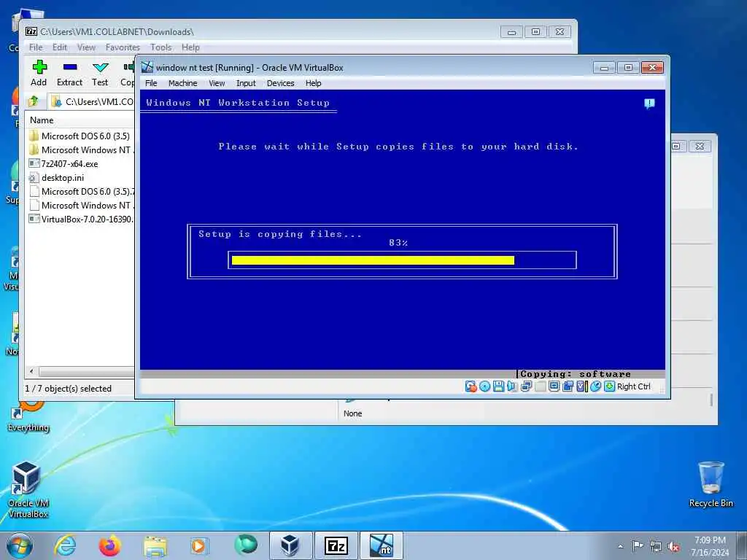Click the yellow setup copy progress bar
The image size is (747, 560).
(373, 260)
